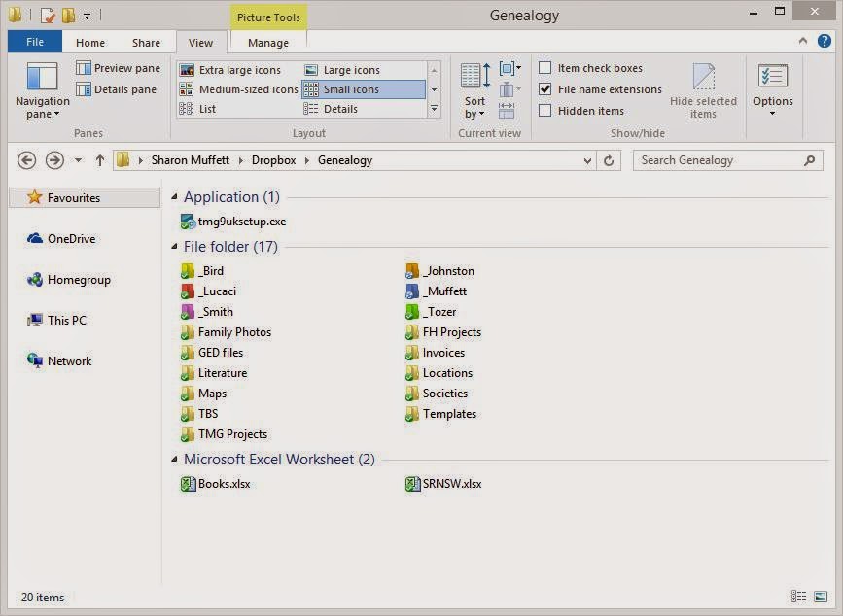Open OneDrive in navigation pane
Viewport: 843px width, 616px height.
(x=61, y=238)
